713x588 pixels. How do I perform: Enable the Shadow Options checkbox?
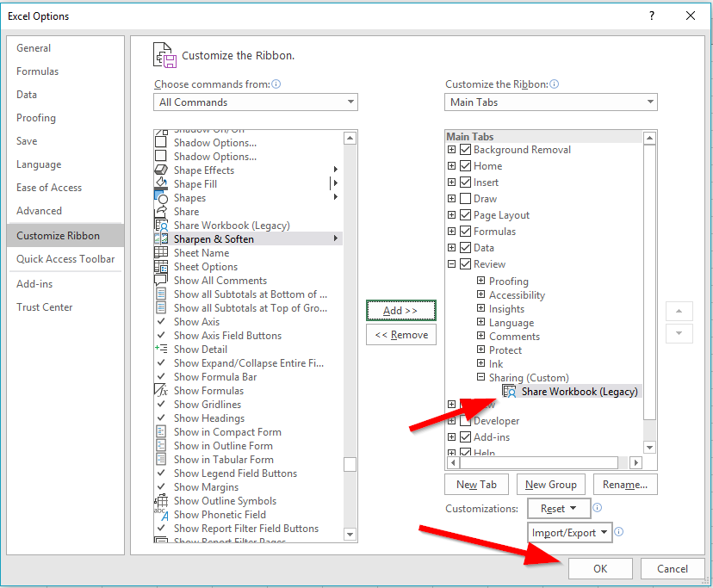pyautogui.click(x=162, y=142)
